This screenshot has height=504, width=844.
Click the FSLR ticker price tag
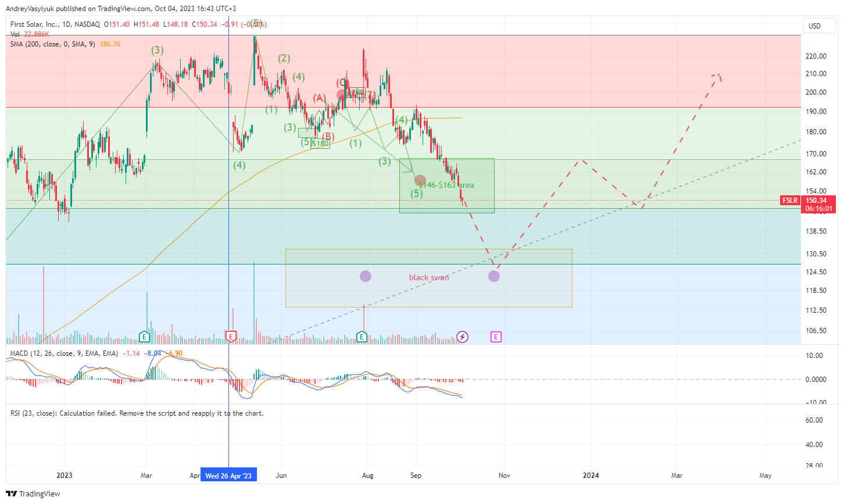click(x=790, y=201)
